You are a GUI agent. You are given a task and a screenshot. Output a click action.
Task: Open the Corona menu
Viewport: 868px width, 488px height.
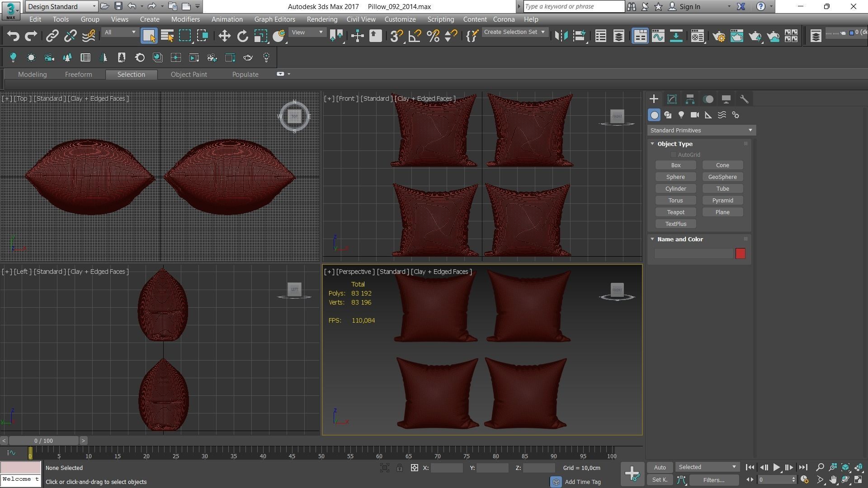[x=504, y=19]
